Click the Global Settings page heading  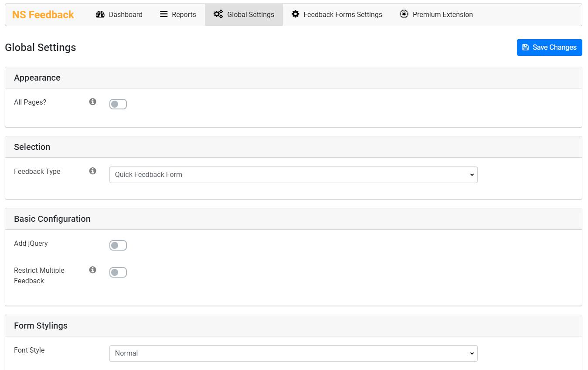[41, 48]
